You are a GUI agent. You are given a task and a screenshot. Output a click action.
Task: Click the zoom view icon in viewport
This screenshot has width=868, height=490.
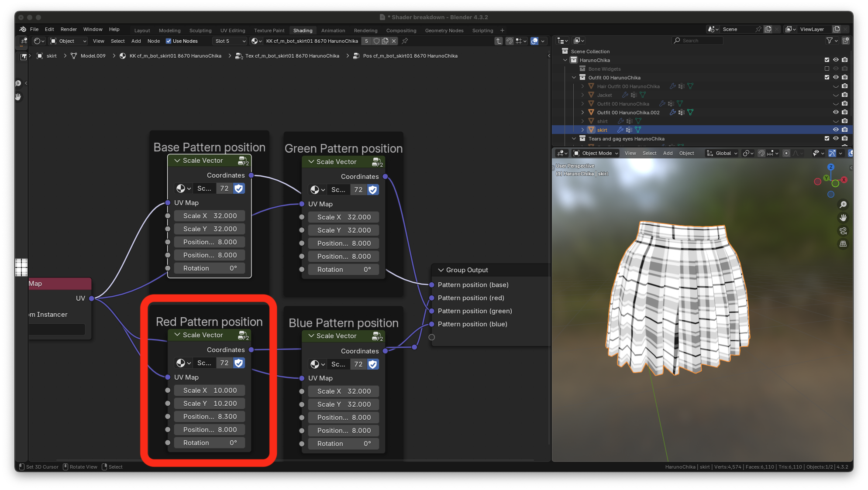(843, 205)
